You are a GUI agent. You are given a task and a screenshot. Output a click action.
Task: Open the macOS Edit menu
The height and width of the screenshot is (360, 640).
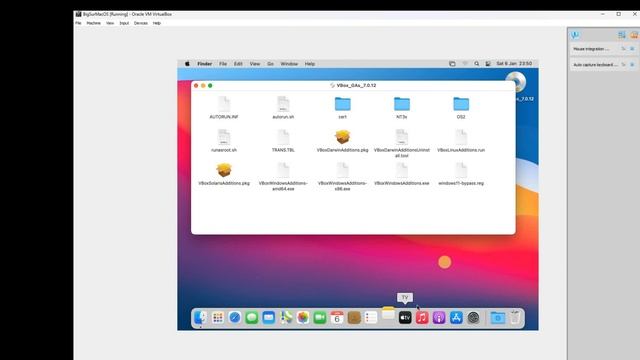click(x=238, y=64)
